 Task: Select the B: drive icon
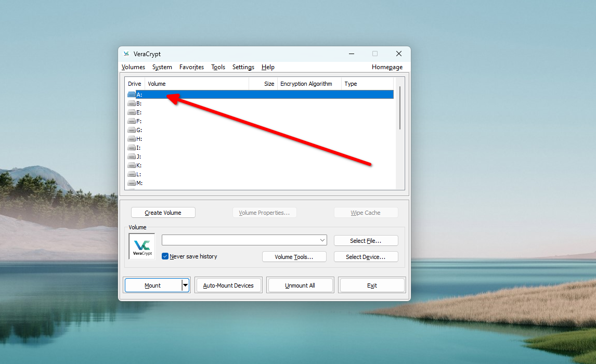coord(132,103)
